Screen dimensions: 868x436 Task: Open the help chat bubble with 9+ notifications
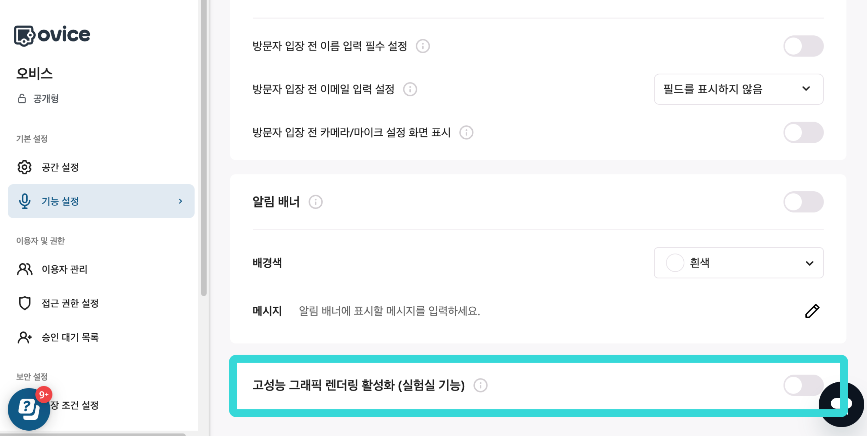pos(29,409)
